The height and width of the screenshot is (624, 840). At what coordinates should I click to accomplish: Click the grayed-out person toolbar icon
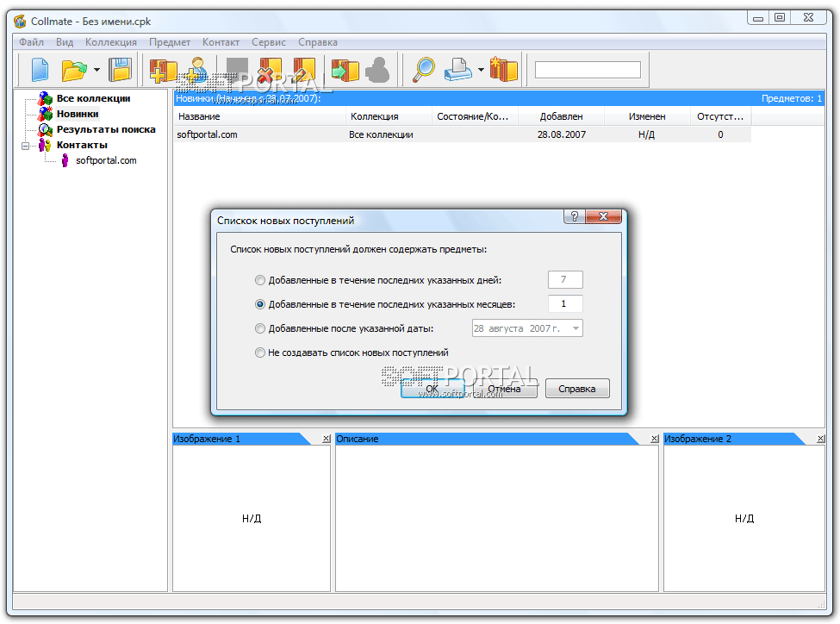point(378,70)
